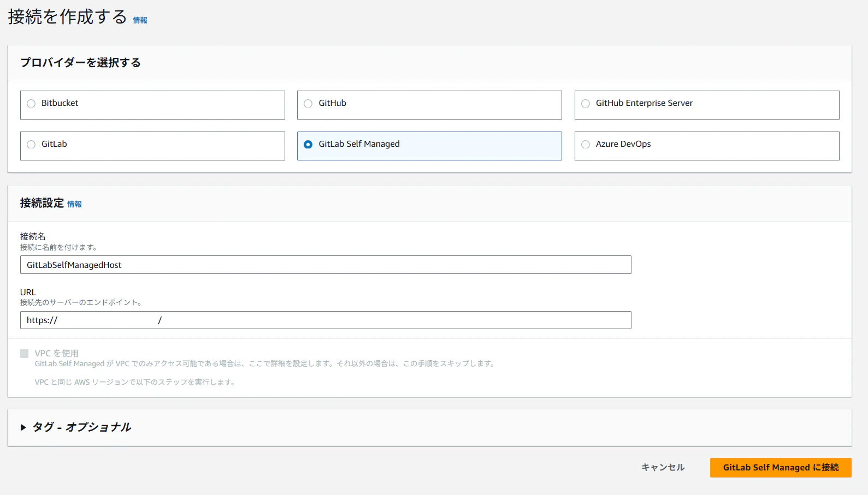Toggle the 'VPC を使用' checkbox
868x495 pixels.
point(25,354)
